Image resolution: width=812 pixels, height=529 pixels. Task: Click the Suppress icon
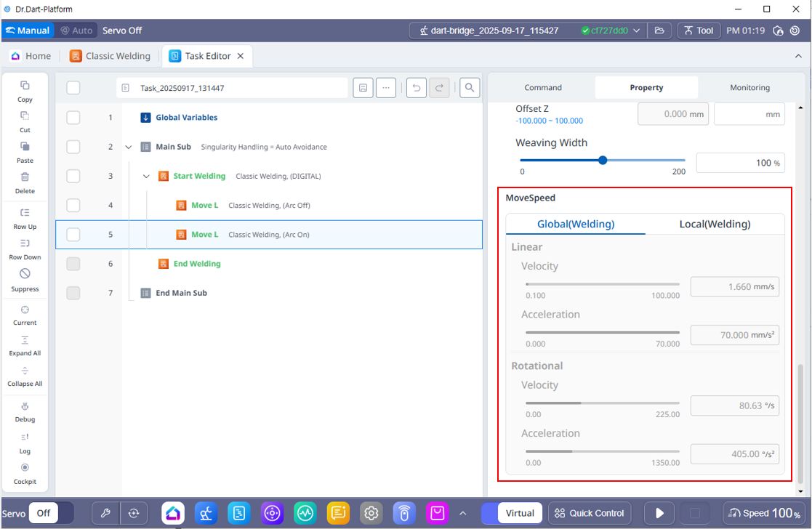[x=25, y=274]
